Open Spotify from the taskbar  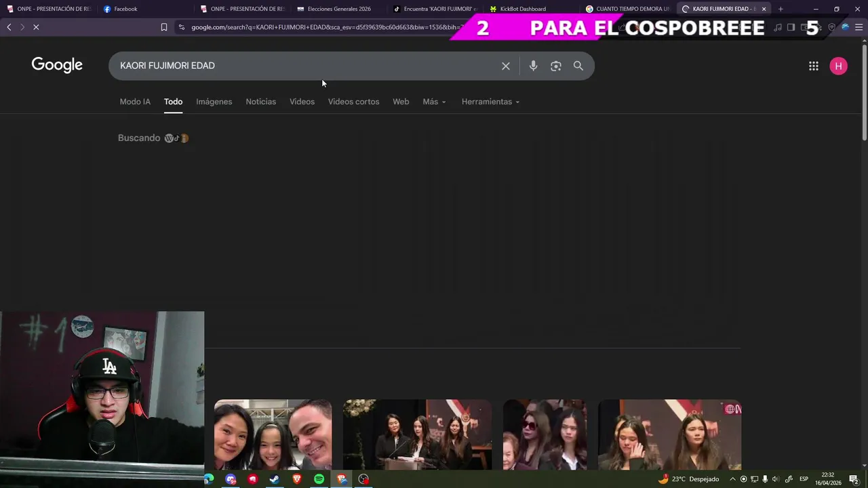(319, 479)
